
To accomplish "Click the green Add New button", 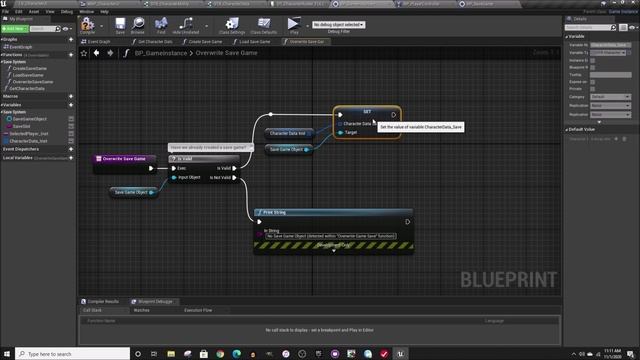I will pos(15,29).
